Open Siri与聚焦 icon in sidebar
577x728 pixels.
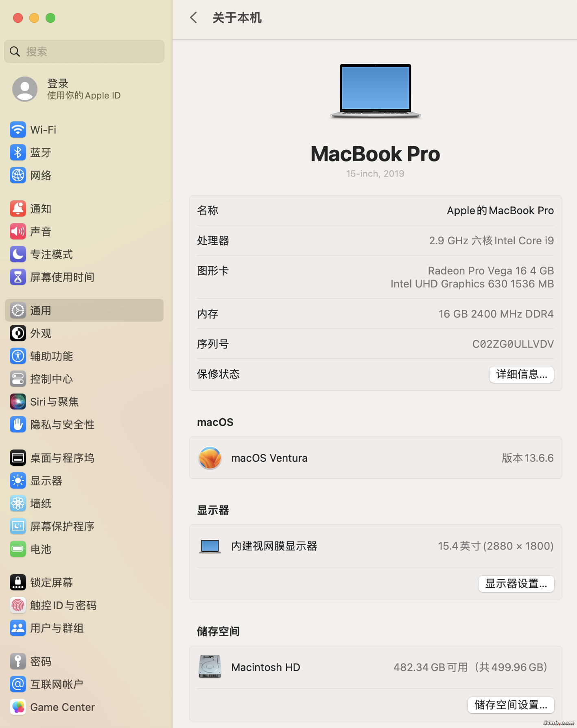[17, 402]
